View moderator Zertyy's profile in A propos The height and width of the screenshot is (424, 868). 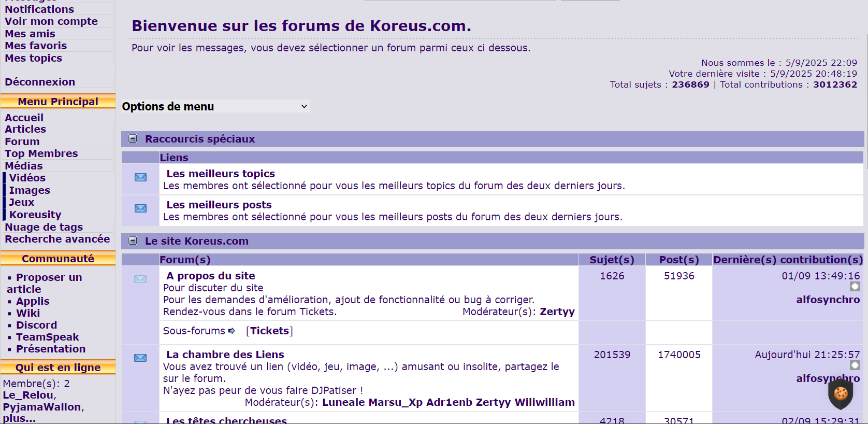pos(557,312)
